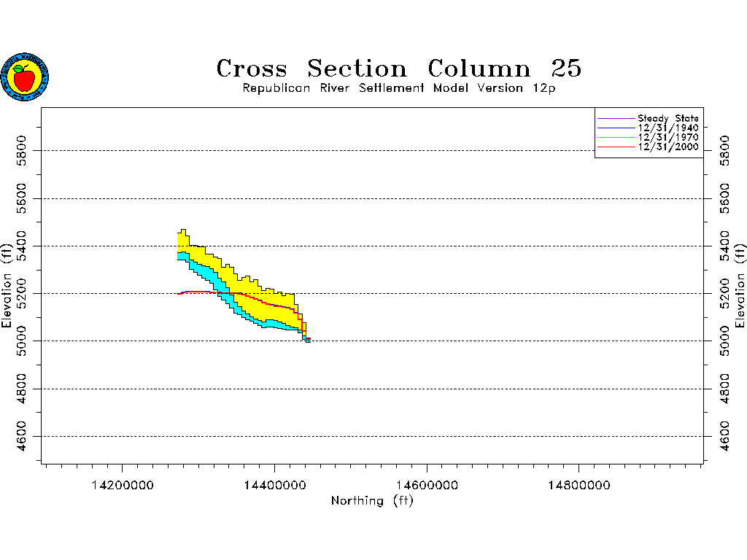Click the 5400 label on right axis
The image size is (747, 560).
click(x=724, y=246)
